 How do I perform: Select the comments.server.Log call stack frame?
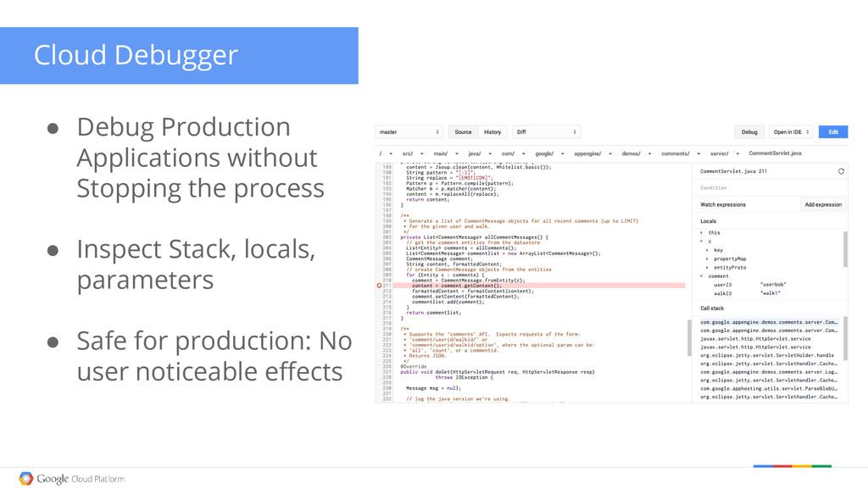pos(769,372)
